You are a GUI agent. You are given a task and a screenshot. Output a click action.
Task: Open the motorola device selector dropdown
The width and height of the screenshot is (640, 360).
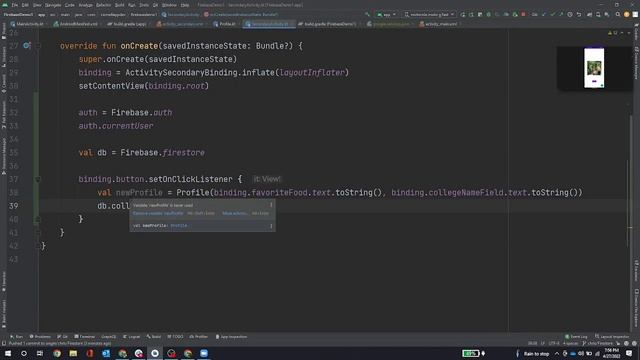tap(429, 14)
